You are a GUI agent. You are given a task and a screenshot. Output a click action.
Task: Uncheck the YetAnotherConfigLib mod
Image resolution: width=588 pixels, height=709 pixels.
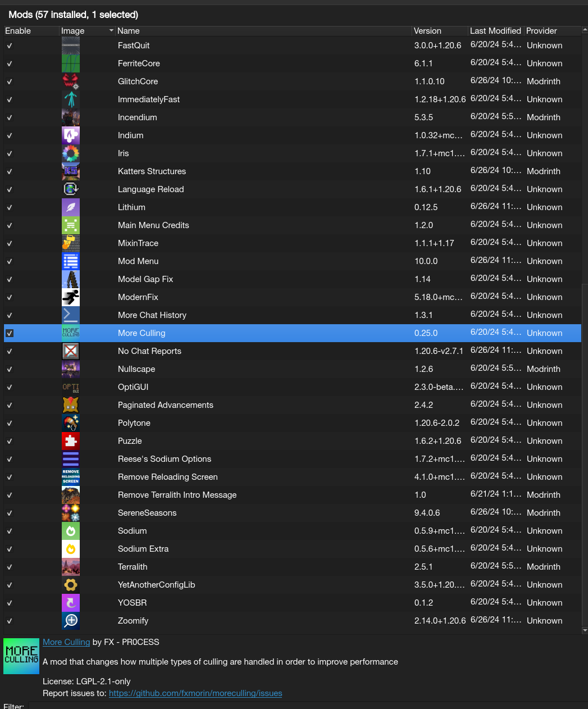point(10,585)
